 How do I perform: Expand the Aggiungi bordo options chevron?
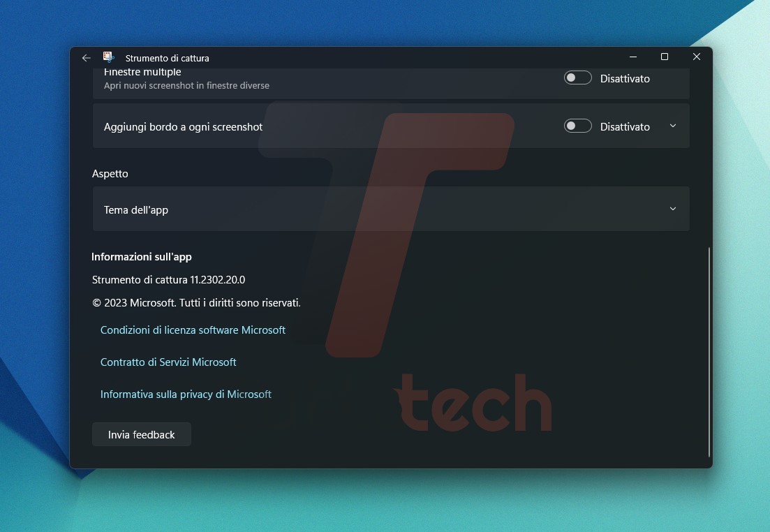click(673, 126)
